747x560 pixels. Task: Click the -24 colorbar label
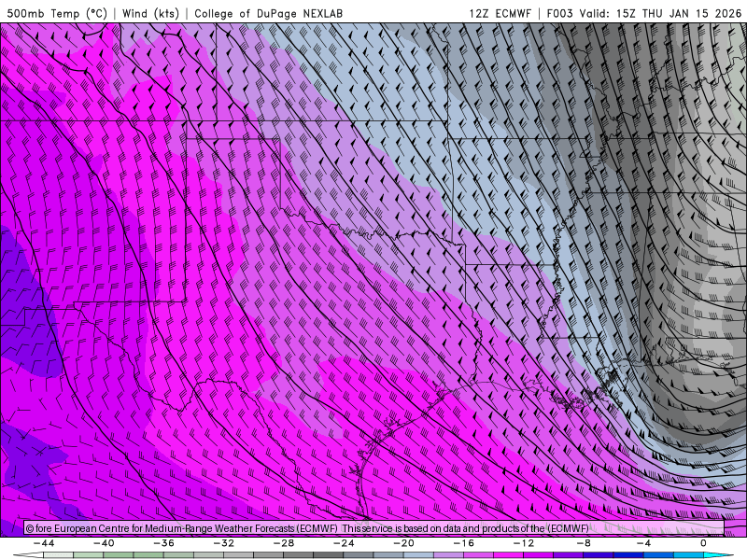point(344,543)
